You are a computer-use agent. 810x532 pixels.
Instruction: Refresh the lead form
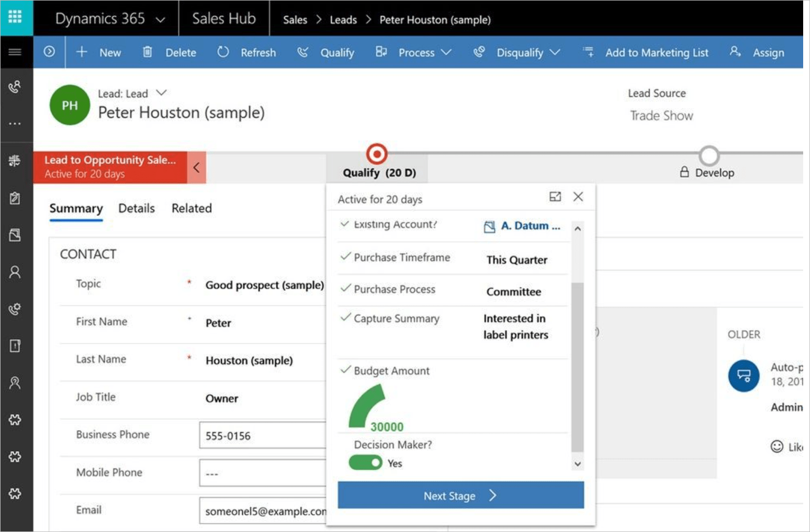(247, 52)
